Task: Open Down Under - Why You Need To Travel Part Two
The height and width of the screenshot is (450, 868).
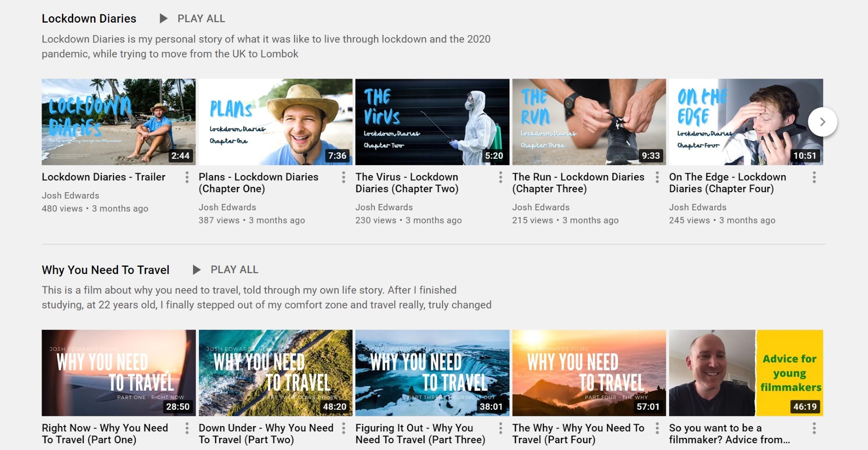Action: point(275,373)
